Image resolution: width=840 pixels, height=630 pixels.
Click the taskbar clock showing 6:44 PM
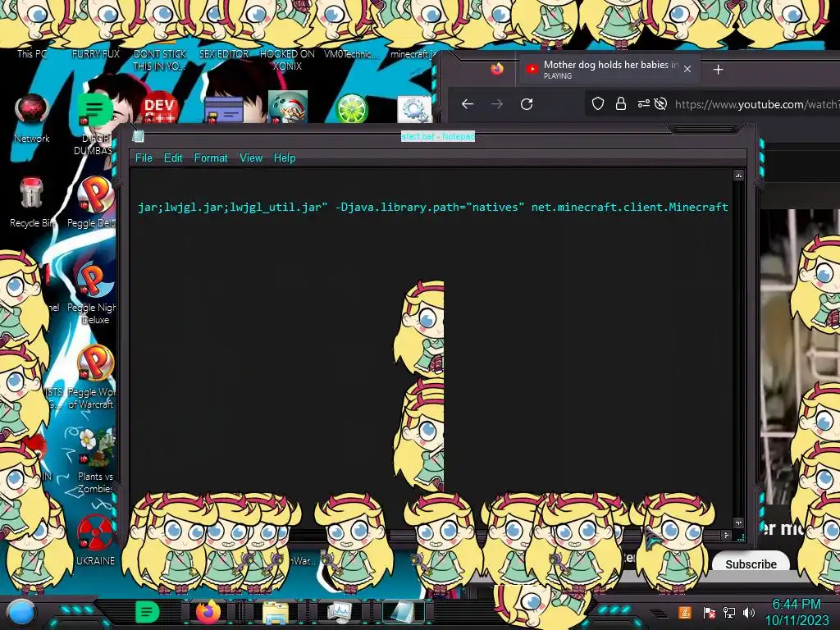tap(796, 612)
